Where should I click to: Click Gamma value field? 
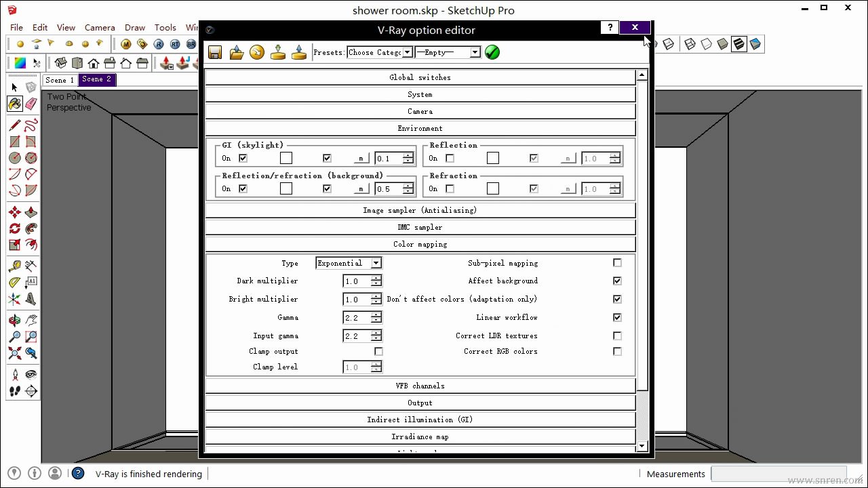coord(356,317)
